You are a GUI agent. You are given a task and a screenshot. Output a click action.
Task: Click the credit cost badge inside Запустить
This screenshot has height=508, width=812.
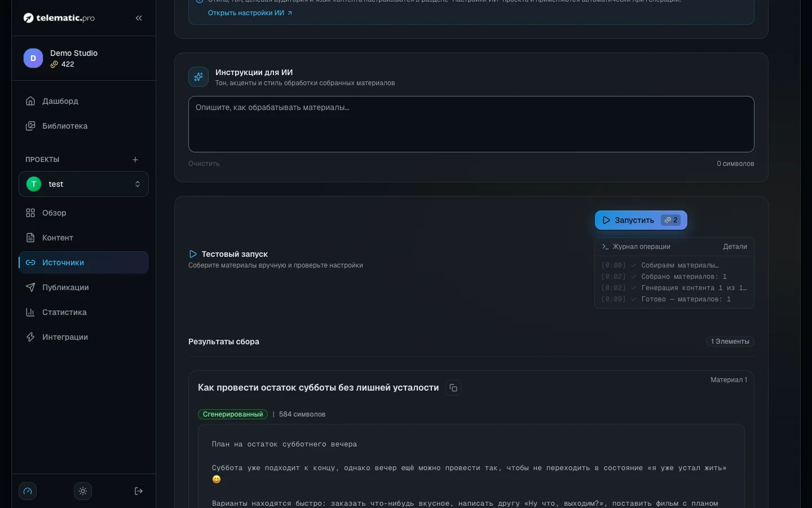[670, 220]
